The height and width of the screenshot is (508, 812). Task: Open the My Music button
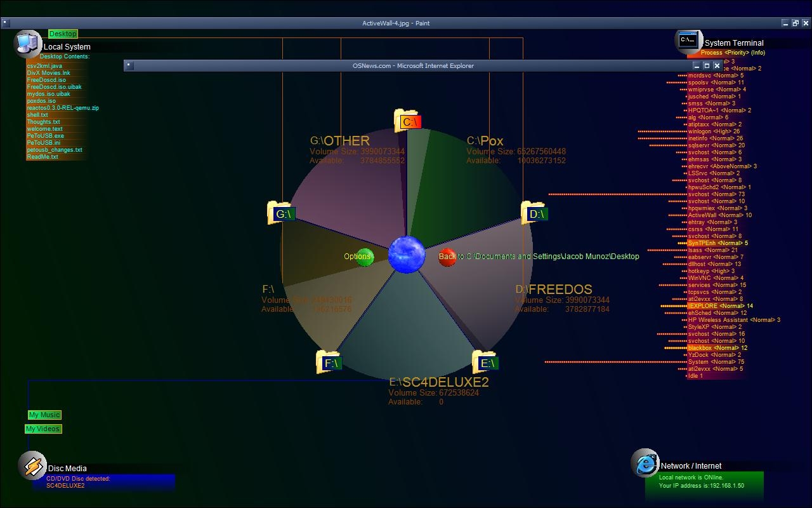coord(44,415)
